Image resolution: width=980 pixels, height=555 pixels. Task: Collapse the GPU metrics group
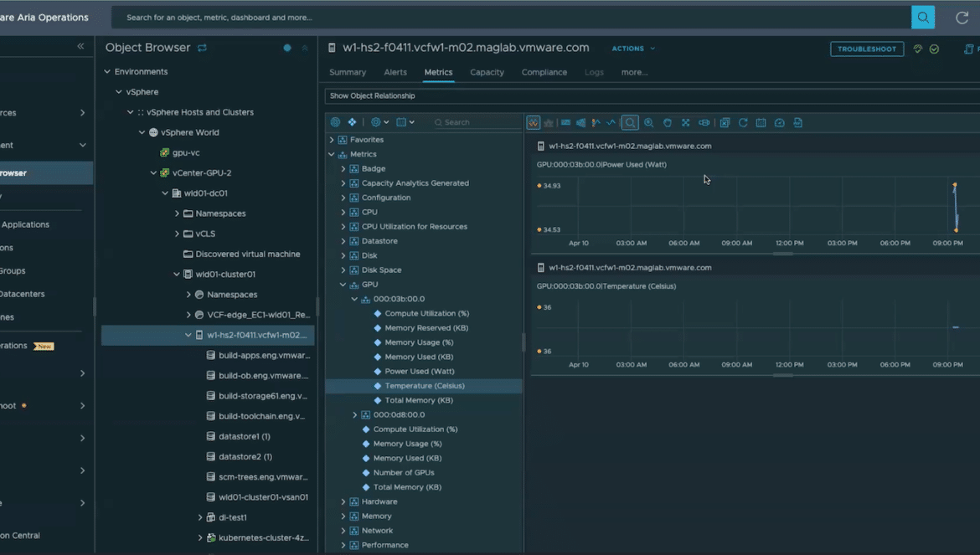[x=343, y=285]
